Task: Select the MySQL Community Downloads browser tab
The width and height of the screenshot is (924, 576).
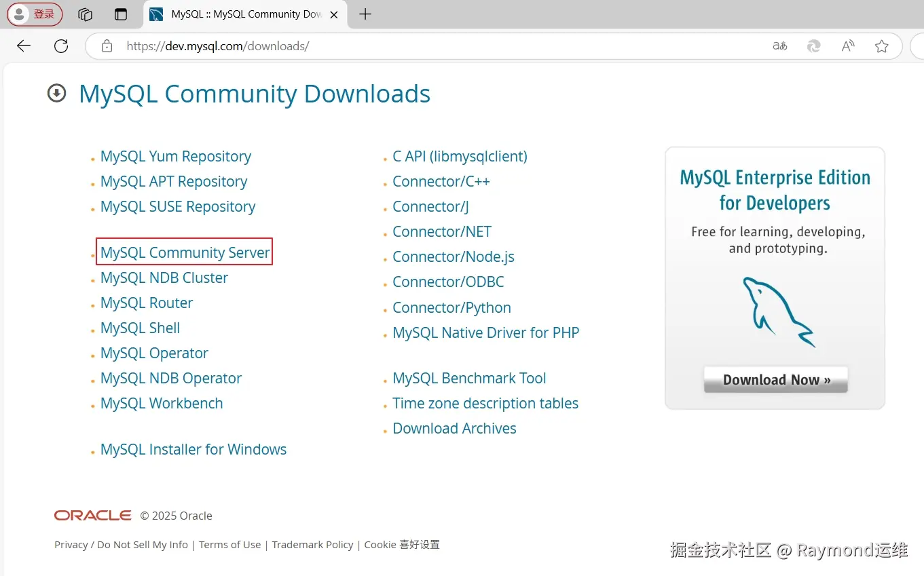Action: click(244, 14)
